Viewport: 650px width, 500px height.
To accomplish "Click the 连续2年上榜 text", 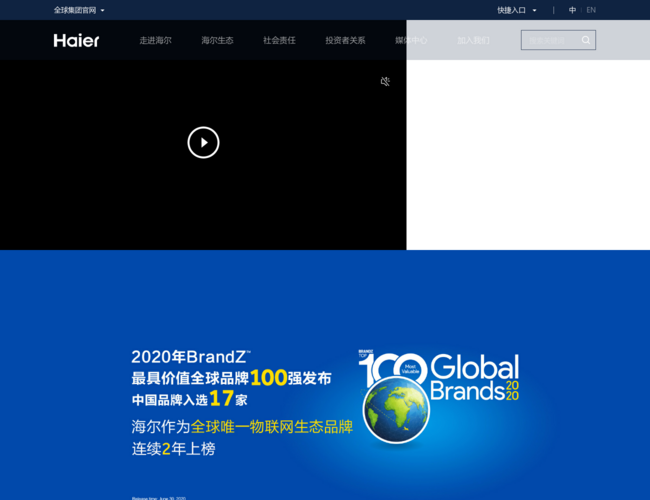I will (x=173, y=449).
